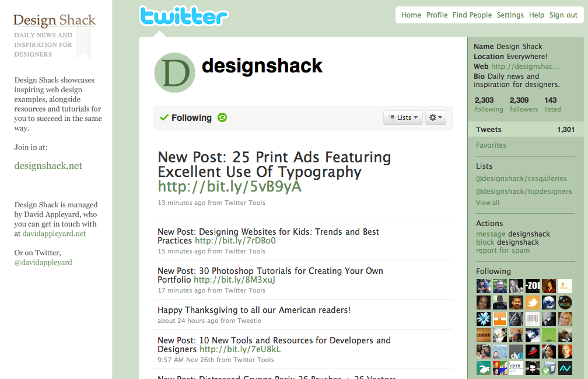This screenshot has height=379, width=588.
Task: Open @designshack/cssgalleries list
Action: tap(521, 179)
